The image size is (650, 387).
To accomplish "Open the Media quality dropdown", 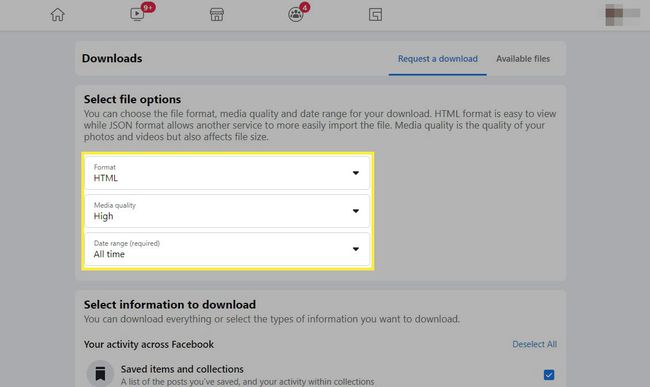I will point(227,211).
